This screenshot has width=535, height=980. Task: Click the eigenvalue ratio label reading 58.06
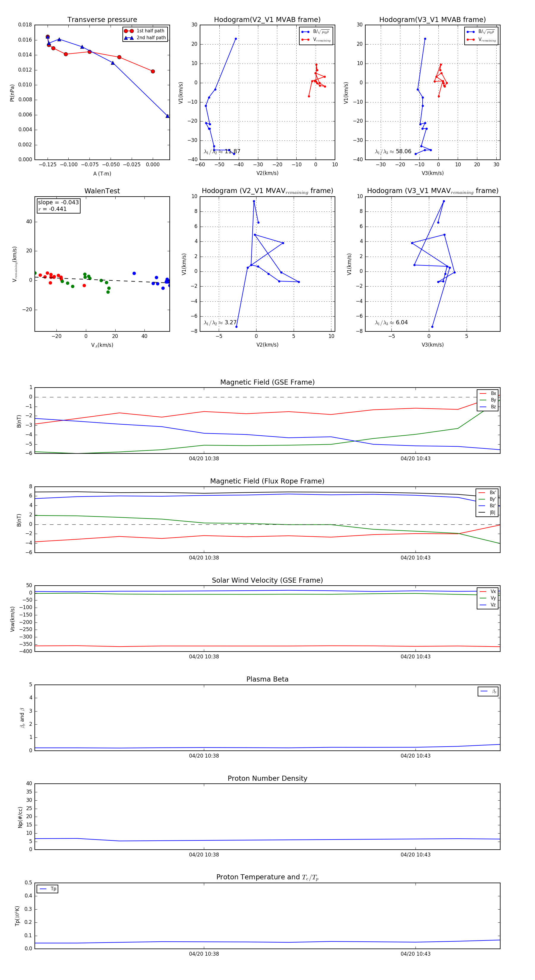[393, 151]
